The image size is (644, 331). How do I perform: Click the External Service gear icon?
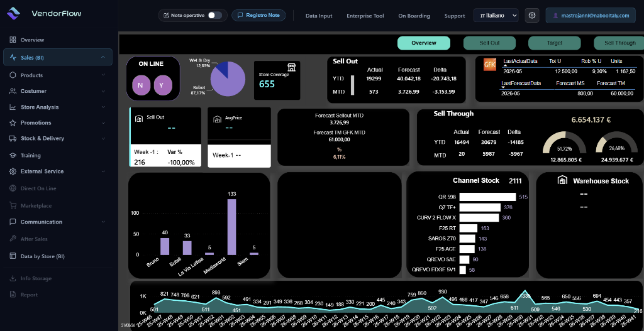point(13,171)
